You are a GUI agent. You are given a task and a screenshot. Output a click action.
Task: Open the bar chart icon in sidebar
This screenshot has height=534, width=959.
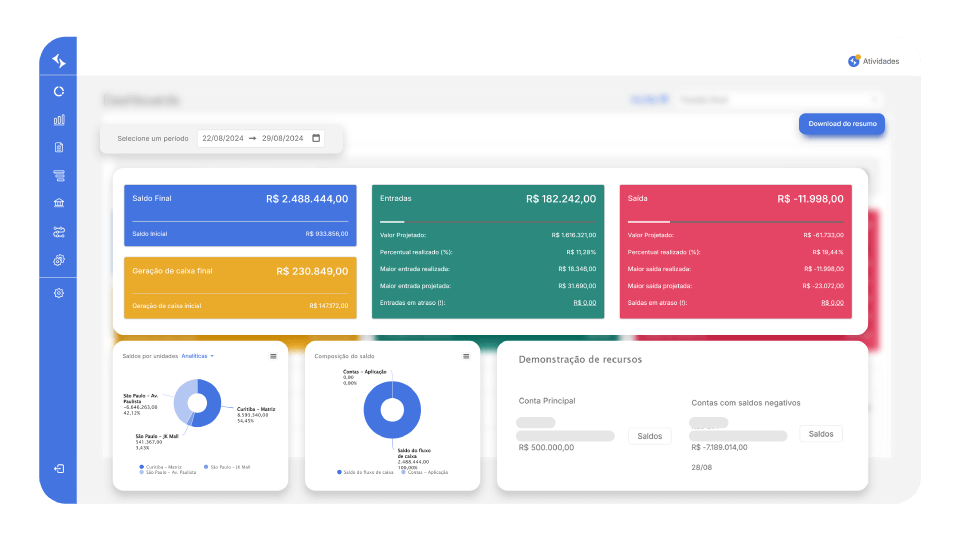59,120
